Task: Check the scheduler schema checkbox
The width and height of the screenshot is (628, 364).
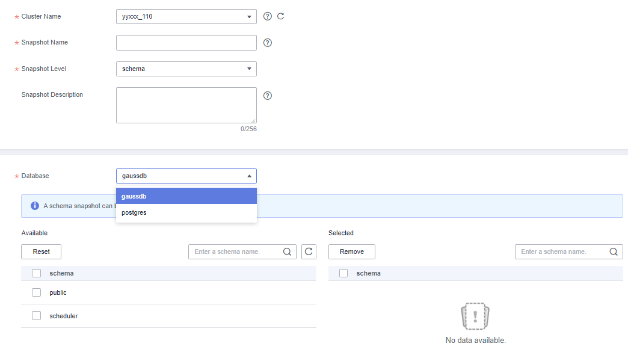Action: [37, 316]
